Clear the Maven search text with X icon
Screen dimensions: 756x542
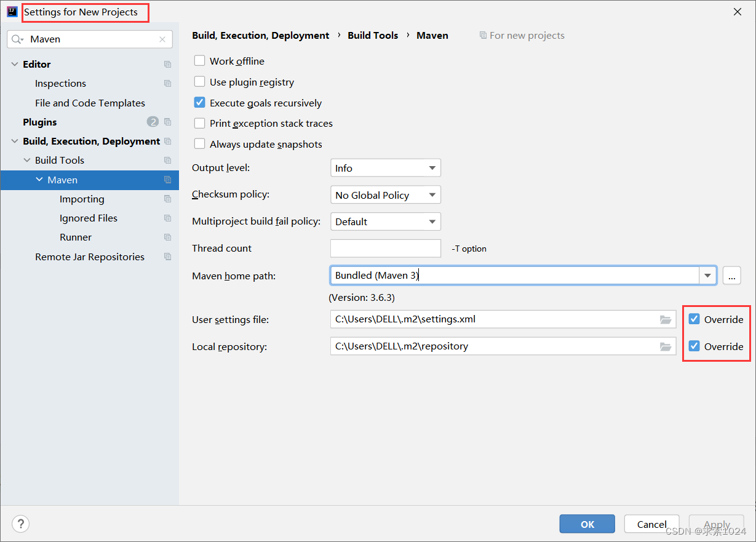(x=162, y=39)
